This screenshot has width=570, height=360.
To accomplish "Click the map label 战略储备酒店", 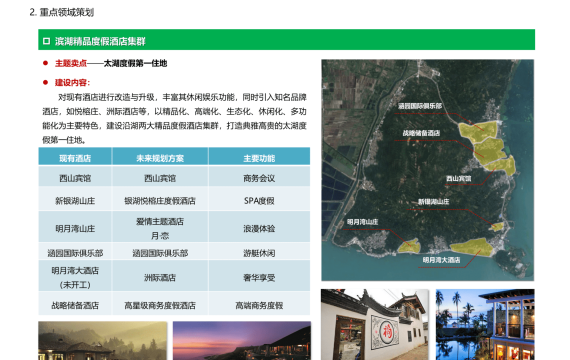I will tap(421, 133).
